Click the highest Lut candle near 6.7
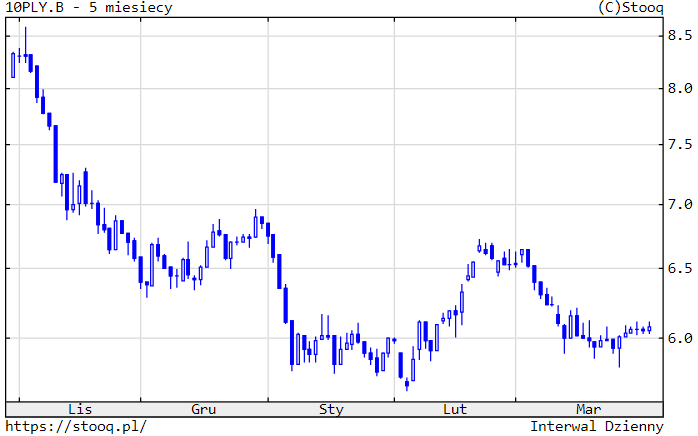This screenshot has width=698, height=436. point(480,246)
